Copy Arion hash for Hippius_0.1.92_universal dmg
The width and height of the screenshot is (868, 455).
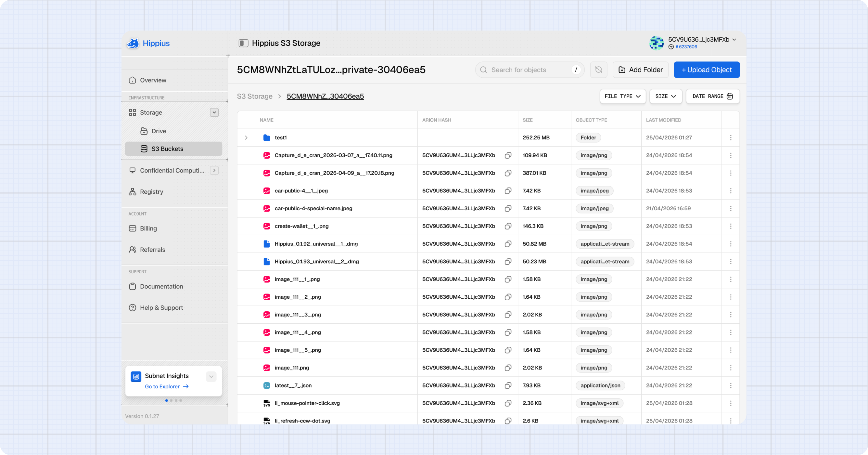[508, 244]
